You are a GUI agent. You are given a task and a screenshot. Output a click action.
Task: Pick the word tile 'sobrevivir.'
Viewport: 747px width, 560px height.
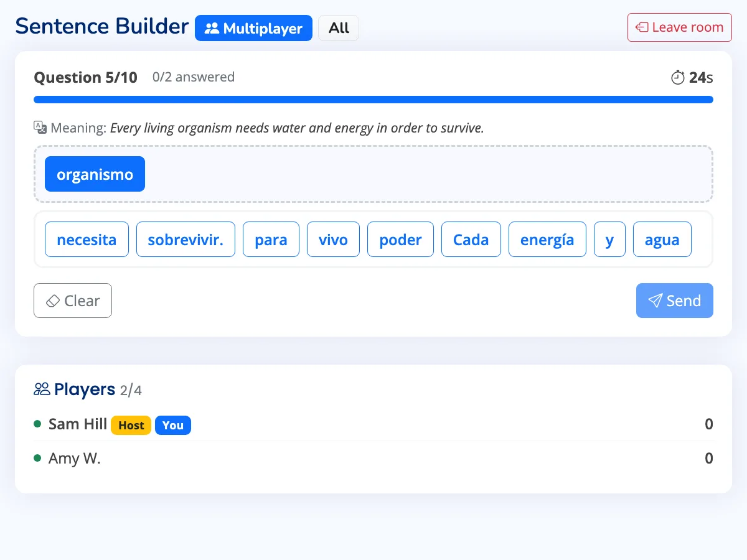(186, 240)
